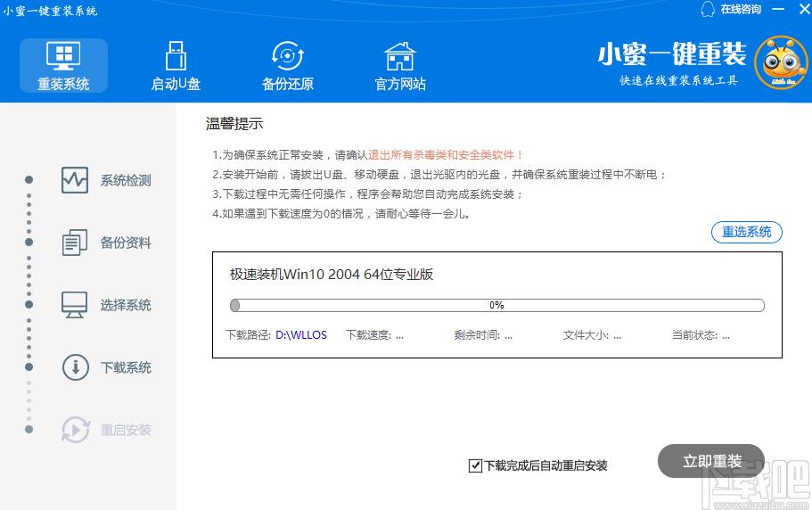Go to the 官方网站 official website tab
The width and height of the screenshot is (812, 510).
tap(400, 66)
